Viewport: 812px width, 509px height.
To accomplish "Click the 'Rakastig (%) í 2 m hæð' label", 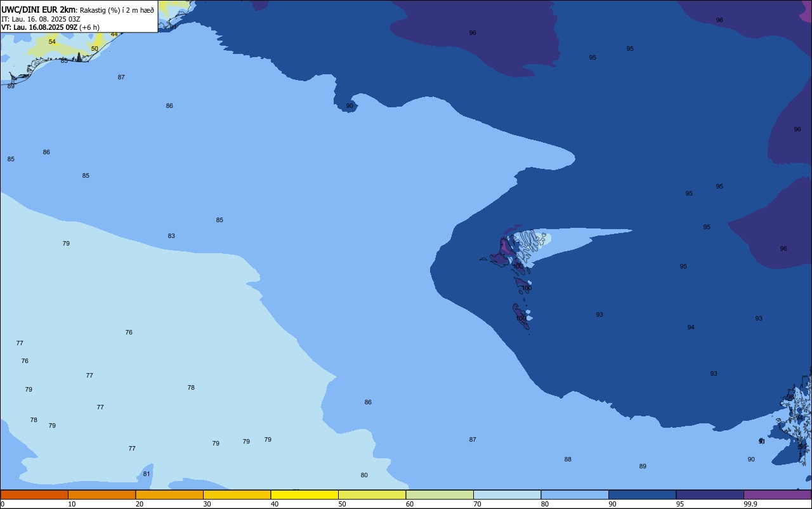I will pyautogui.click(x=117, y=10).
